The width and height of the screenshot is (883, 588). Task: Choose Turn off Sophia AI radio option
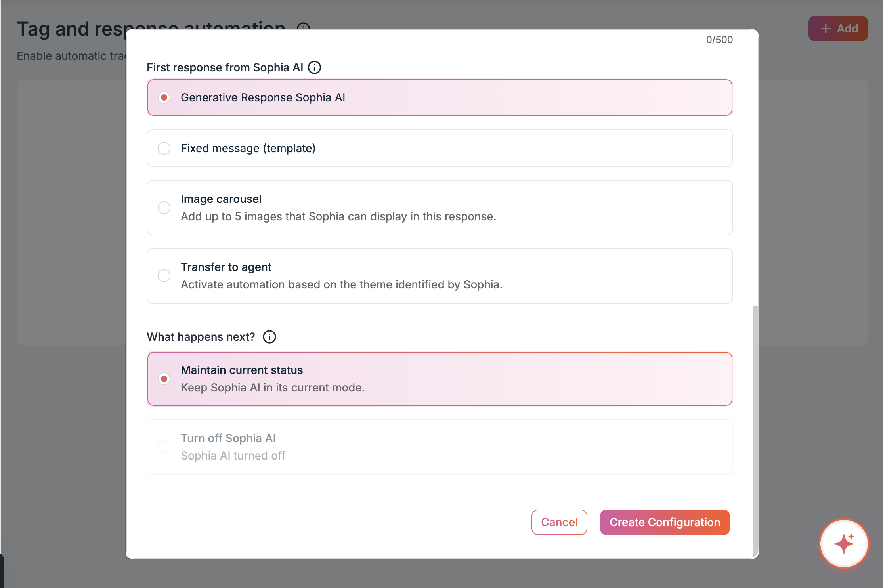164,447
